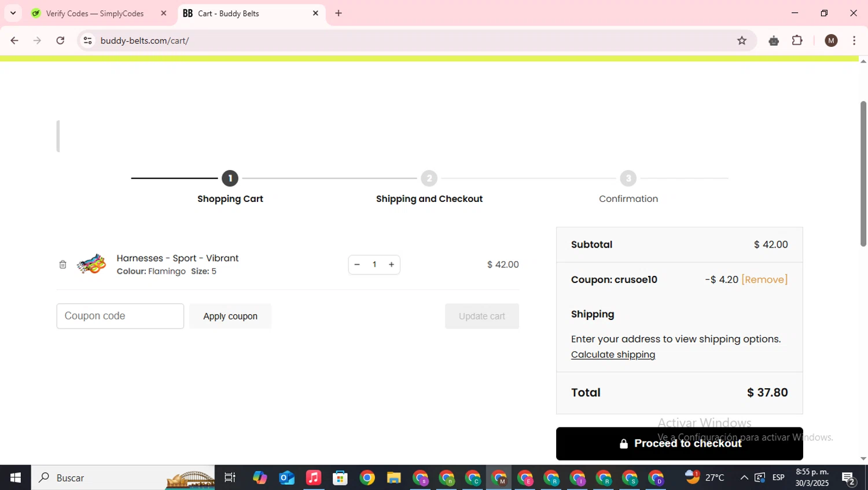Open Outlook from the taskbar

pos(287,478)
